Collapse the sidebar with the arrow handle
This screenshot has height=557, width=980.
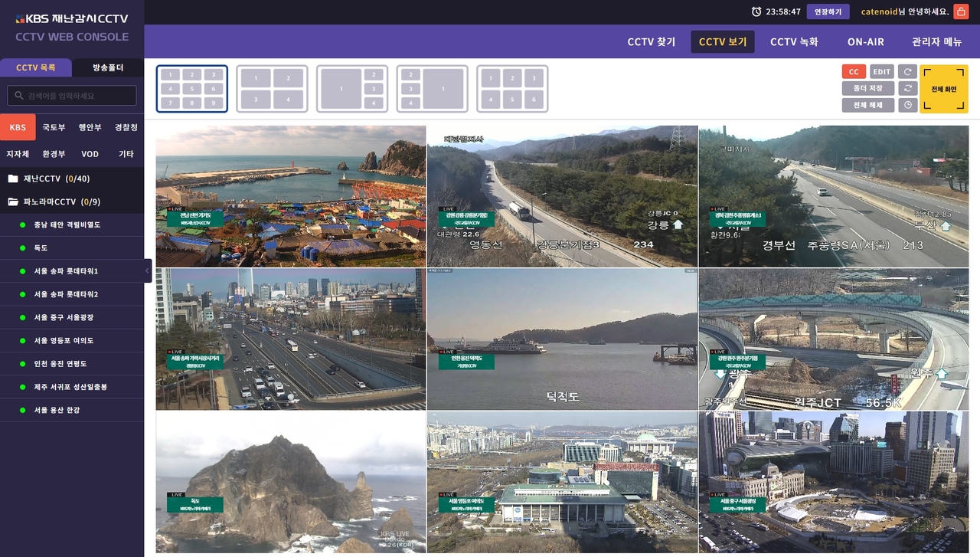coord(148,271)
